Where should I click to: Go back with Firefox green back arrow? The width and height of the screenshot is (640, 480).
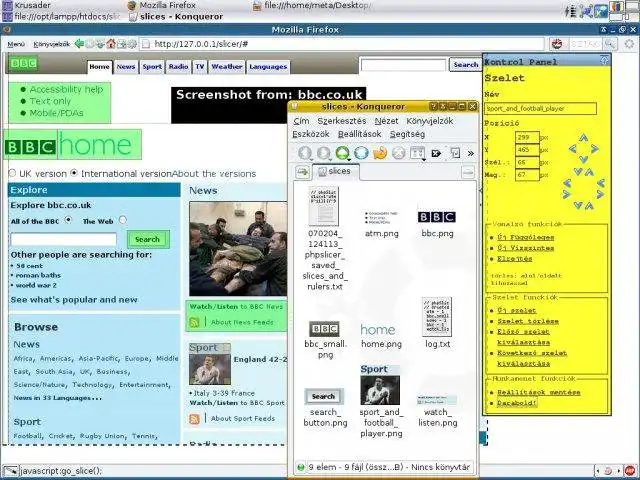79,44
